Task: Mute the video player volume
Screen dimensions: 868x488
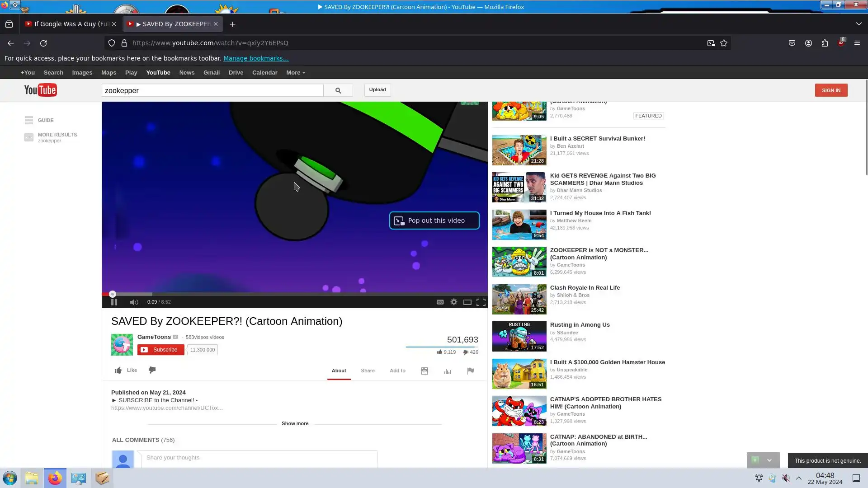Action: point(134,302)
